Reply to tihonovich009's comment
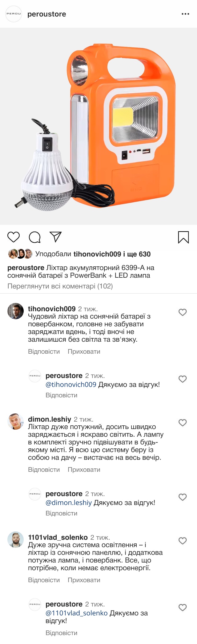Screen dimensions: 197x644 tap(44, 352)
